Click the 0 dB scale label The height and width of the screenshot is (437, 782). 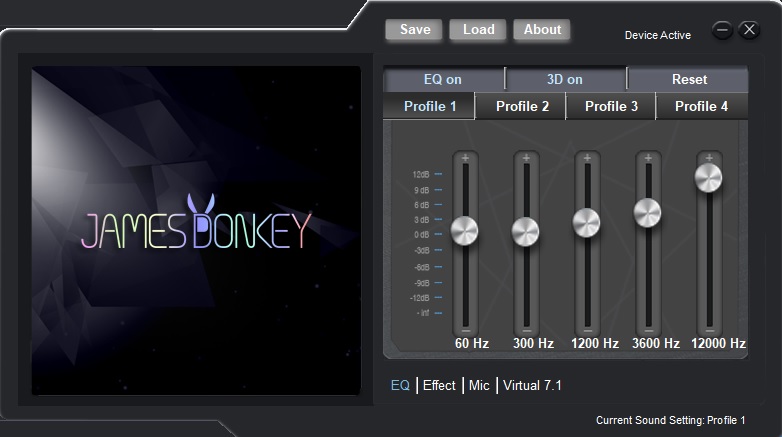tap(421, 234)
